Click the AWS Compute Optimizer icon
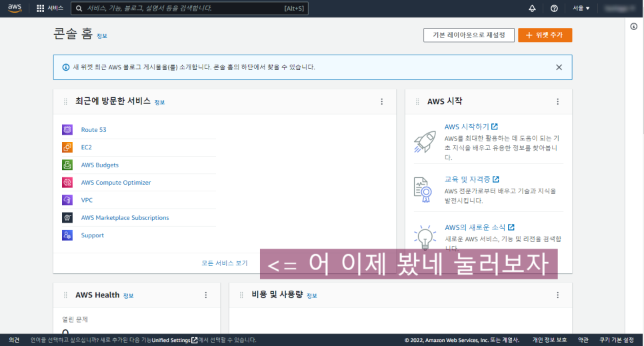Viewport: 644px width, 346px height. (x=67, y=183)
